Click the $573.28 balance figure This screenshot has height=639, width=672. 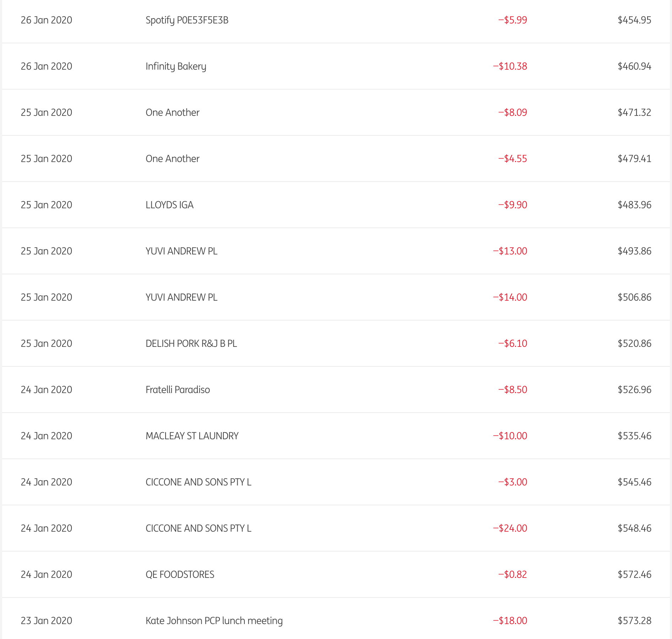tap(634, 621)
